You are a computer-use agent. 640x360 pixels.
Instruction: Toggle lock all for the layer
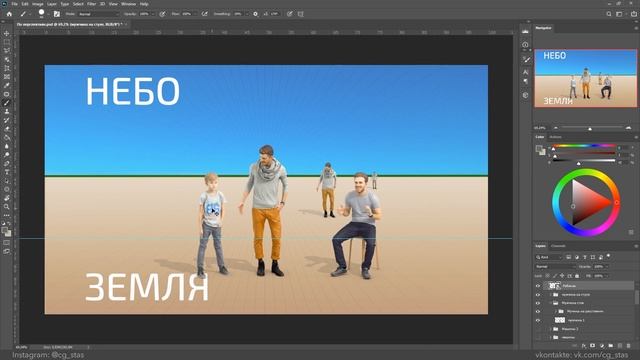[x=577, y=276]
